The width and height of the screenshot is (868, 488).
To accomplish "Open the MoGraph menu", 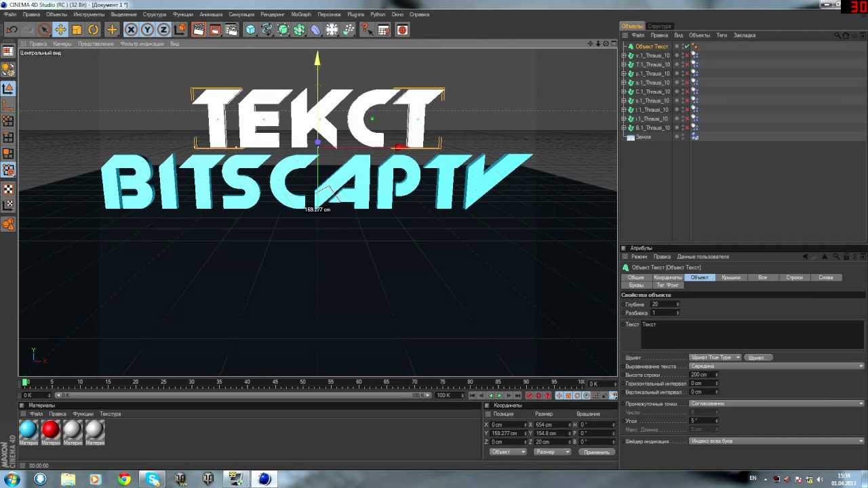I will tap(301, 14).
